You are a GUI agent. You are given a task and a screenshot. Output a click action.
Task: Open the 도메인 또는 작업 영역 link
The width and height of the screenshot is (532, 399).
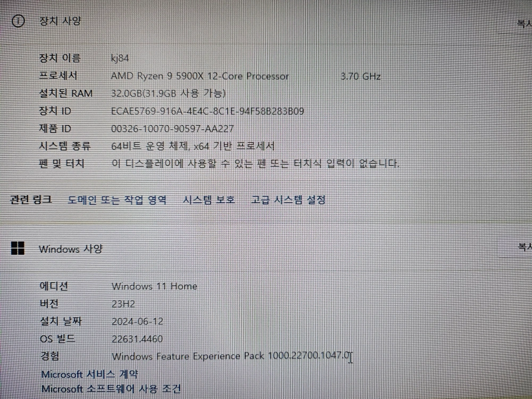(117, 200)
